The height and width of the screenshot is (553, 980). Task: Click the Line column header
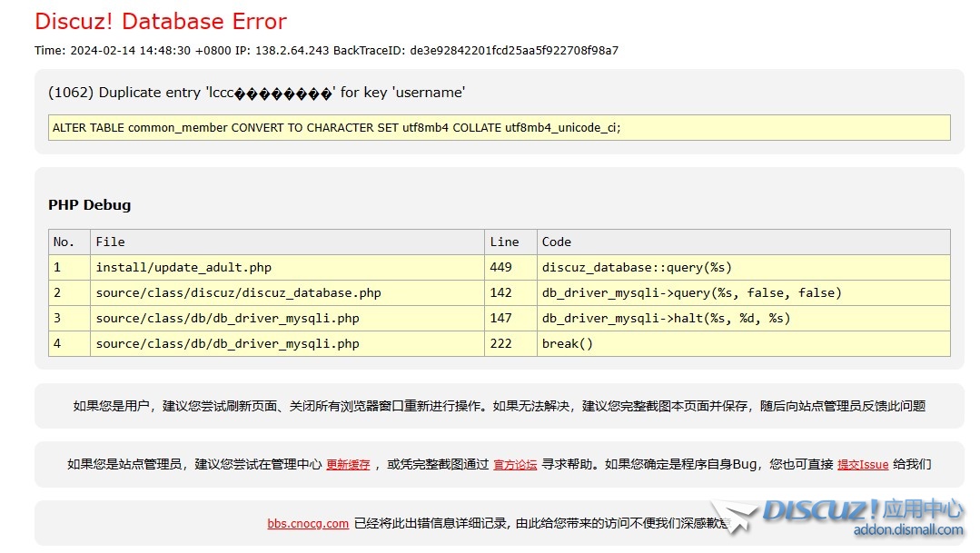pos(510,242)
